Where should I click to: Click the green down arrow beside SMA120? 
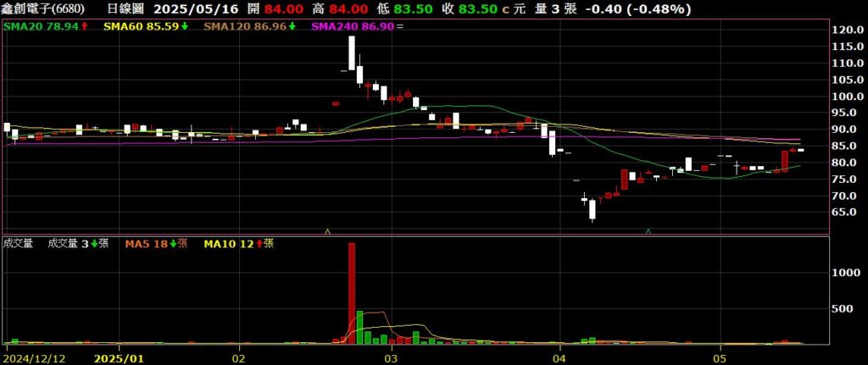(x=292, y=26)
